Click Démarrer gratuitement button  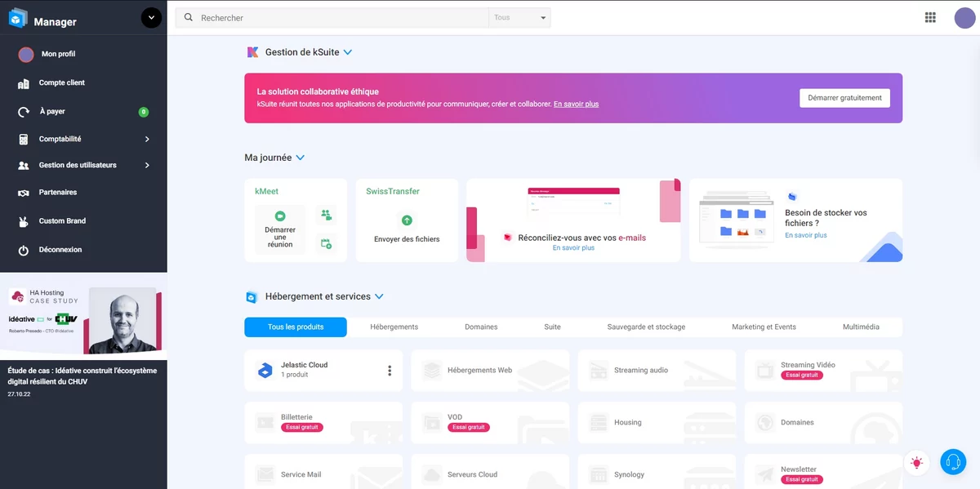coord(844,98)
